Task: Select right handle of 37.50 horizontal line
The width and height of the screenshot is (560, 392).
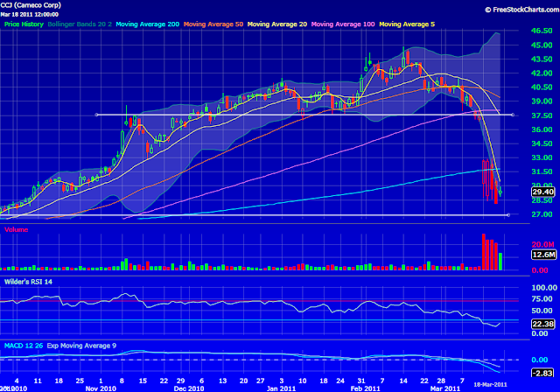Action: (x=513, y=115)
